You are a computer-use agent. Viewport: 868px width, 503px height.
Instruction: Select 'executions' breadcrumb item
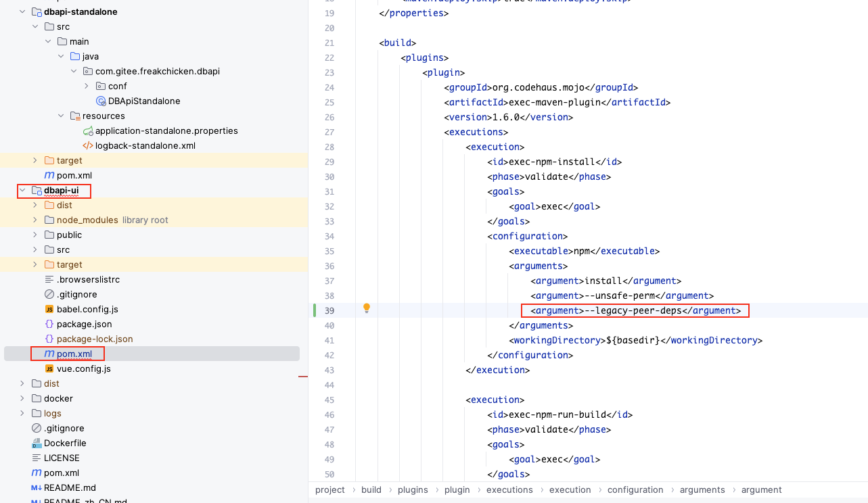click(x=509, y=489)
